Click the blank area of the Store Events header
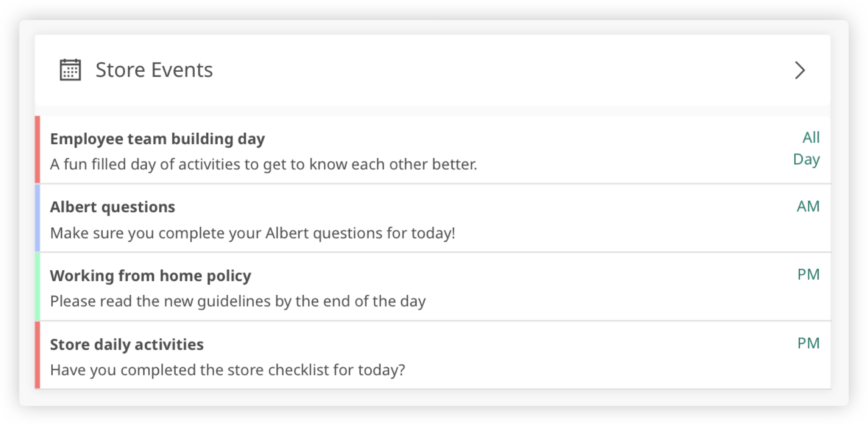 click(x=492, y=70)
